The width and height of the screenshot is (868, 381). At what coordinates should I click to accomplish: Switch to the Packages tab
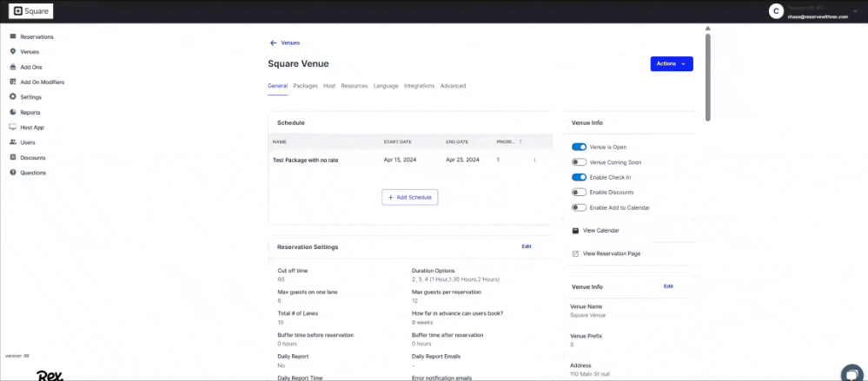(x=306, y=86)
